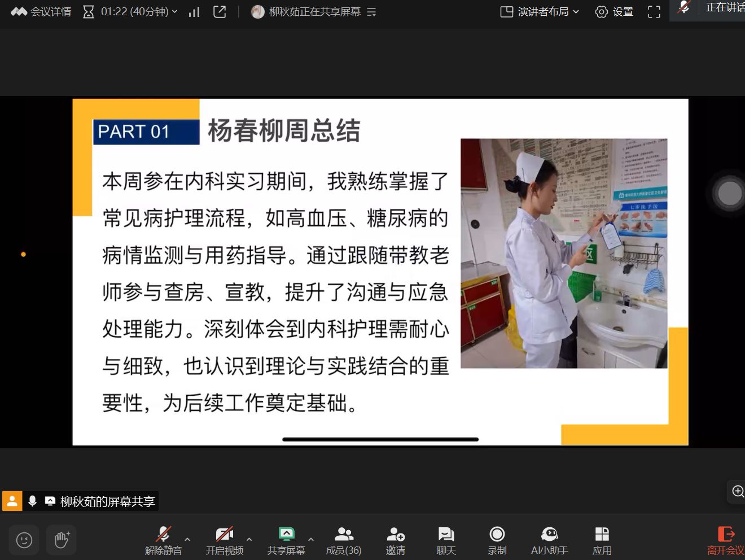Viewport: 745px width, 560px height.
Task: Click 离开会议 to leave meeting
Action: point(725,541)
